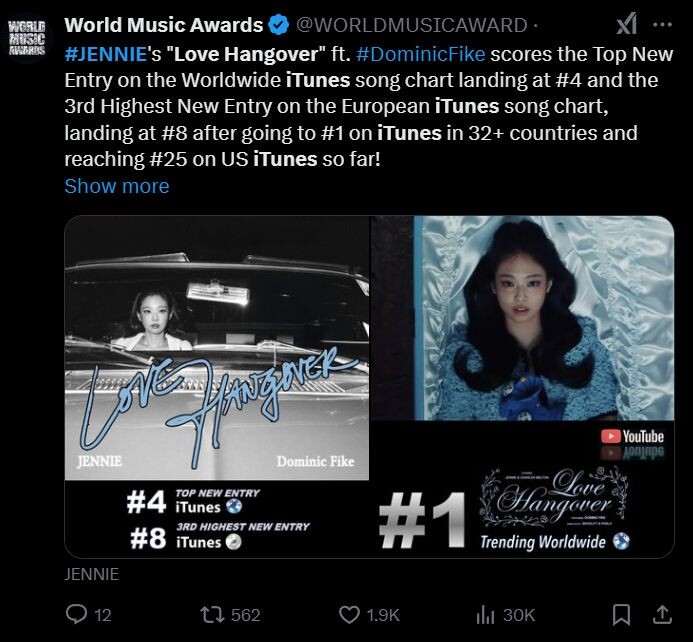This screenshot has width=693, height=642.
Task: Open World Music Awards profile avatar
Action: tap(27, 38)
